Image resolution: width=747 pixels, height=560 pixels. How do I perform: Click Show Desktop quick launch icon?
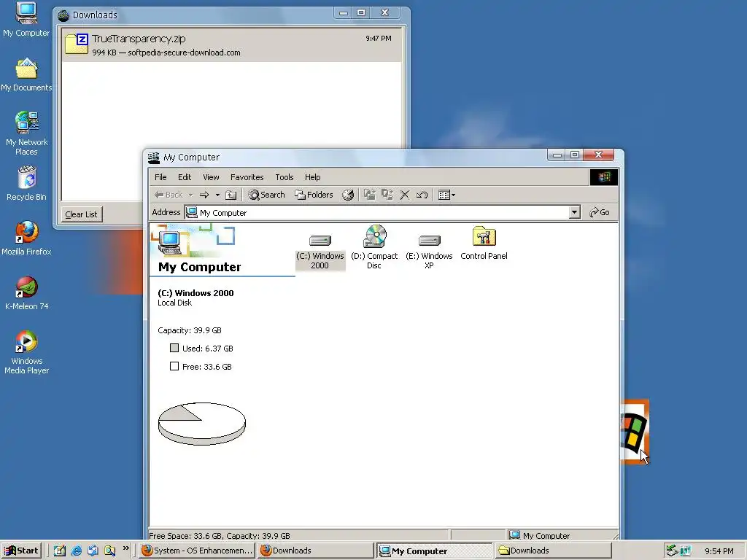tap(60, 551)
